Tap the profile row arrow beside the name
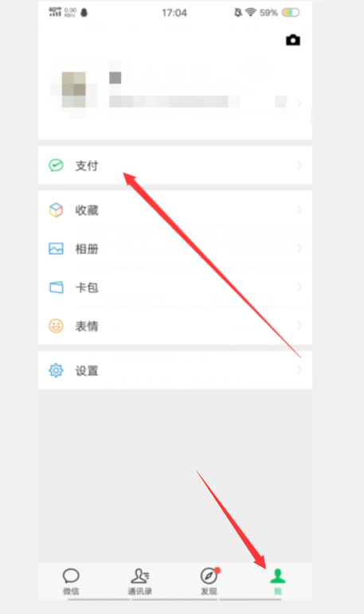364x614 pixels. pyautogui.click(x=299, y=104)
